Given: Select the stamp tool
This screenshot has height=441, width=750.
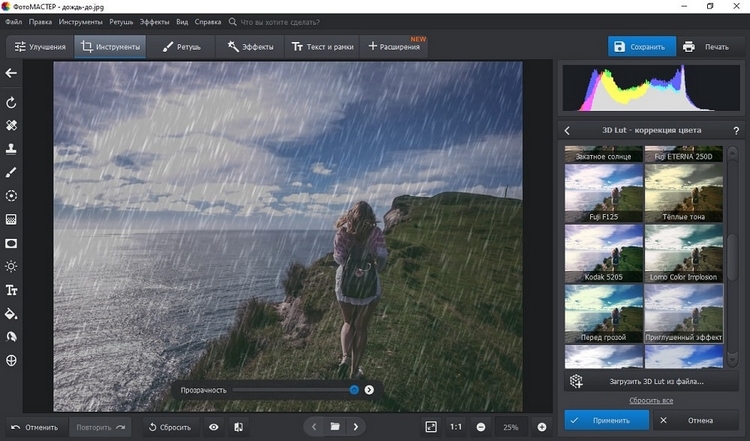Looking at the screenshot, I should pos(12,149).
